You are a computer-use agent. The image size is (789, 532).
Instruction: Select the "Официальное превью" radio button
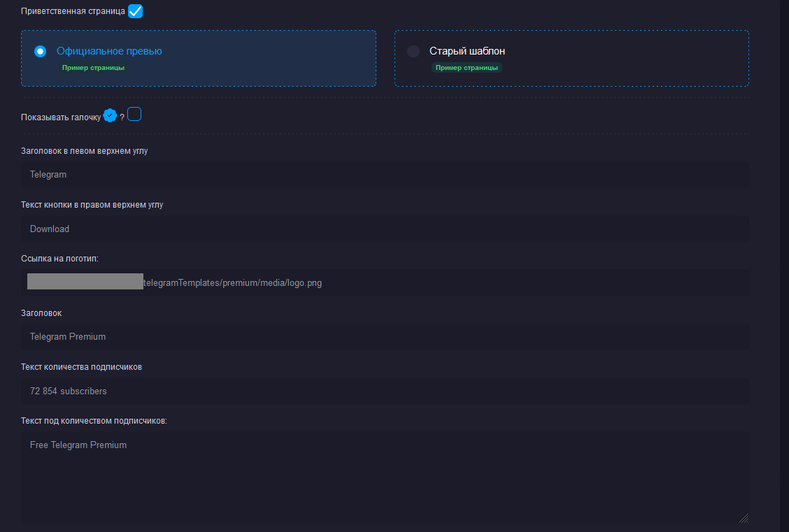tap(41, 51)
